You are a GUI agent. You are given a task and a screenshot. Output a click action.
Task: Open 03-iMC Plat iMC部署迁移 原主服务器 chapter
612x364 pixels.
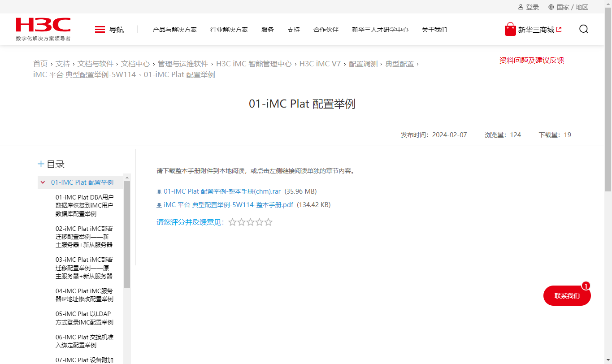click(x=84, y=268)
